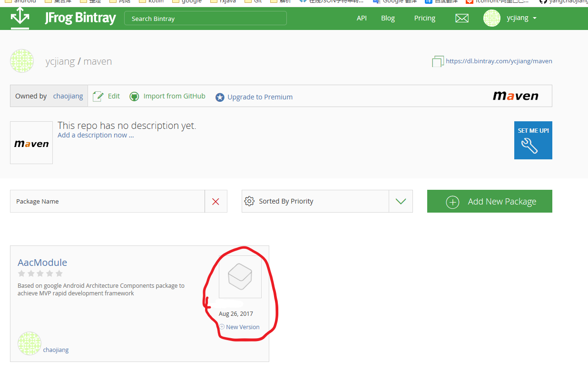Open the mail envelope icon

pos(462,18)
